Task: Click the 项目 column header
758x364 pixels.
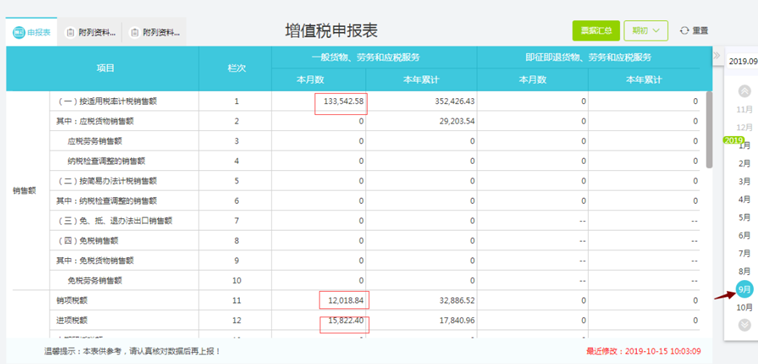Action: pyautogui.click(x=105, y=68)
